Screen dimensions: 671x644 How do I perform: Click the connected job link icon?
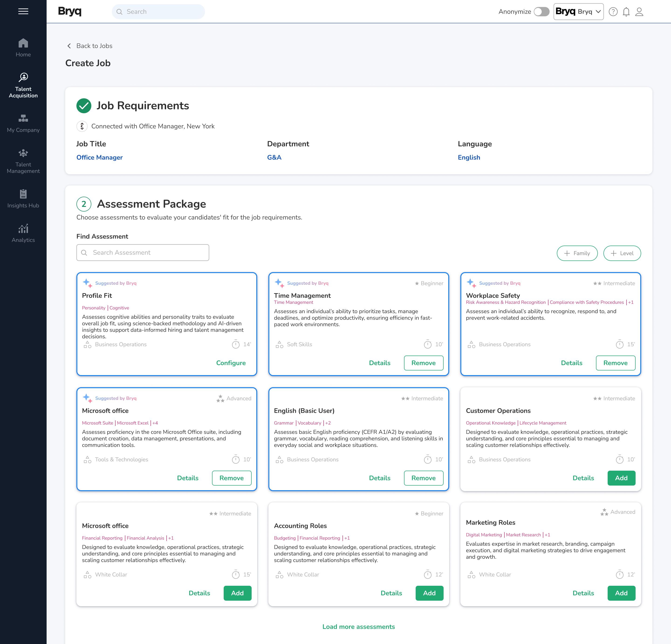pos(82,126)
